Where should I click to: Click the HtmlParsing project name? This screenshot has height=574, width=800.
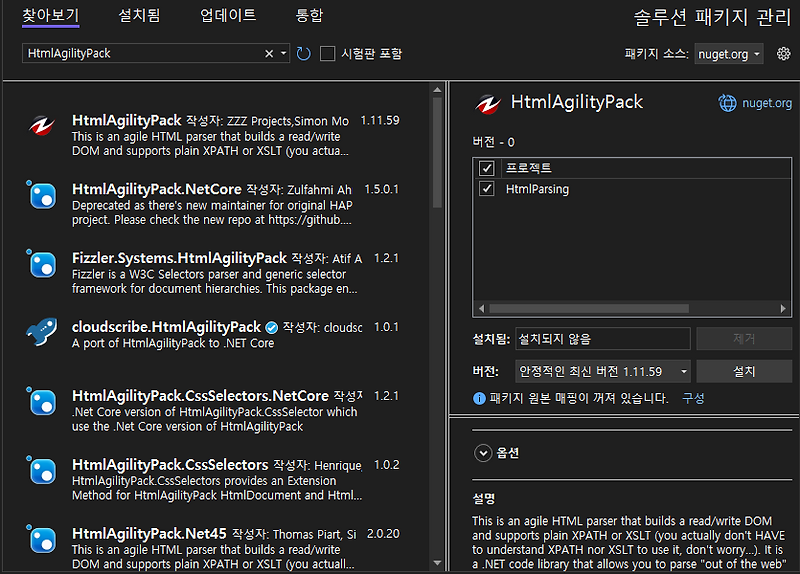[x=537, y=189]
